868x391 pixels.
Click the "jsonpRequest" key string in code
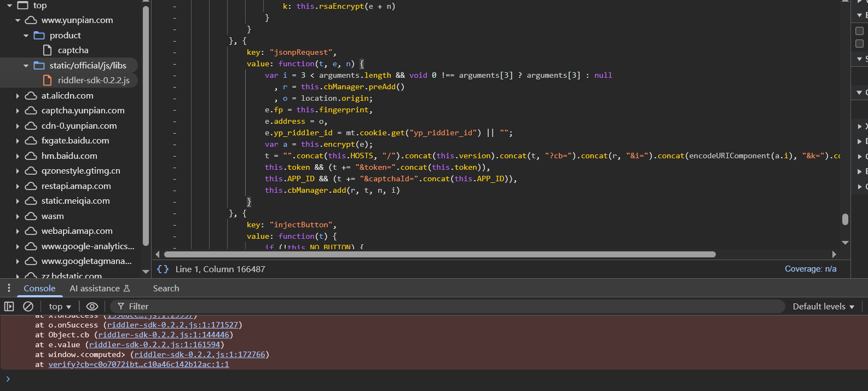pyautogui.click(x=301, y=52)
